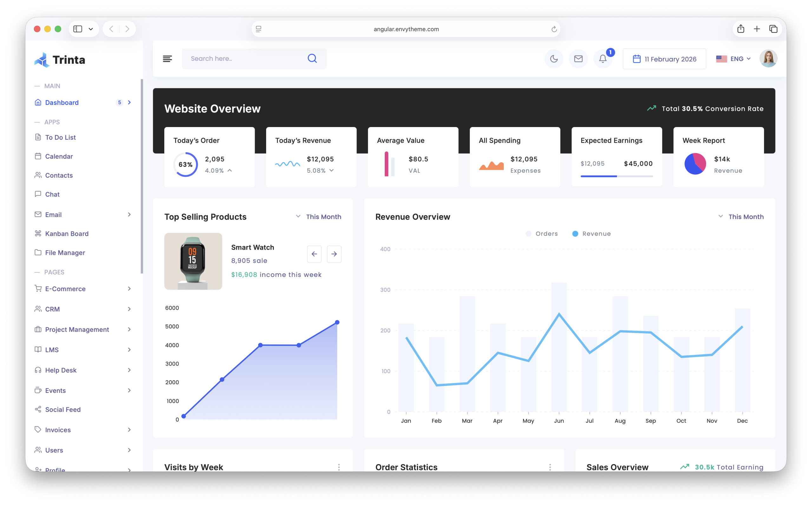The width and height of the screenshot is (812, 505).
Task: Open the inbox via the envelope icon
Action: [x=578, y=58]
